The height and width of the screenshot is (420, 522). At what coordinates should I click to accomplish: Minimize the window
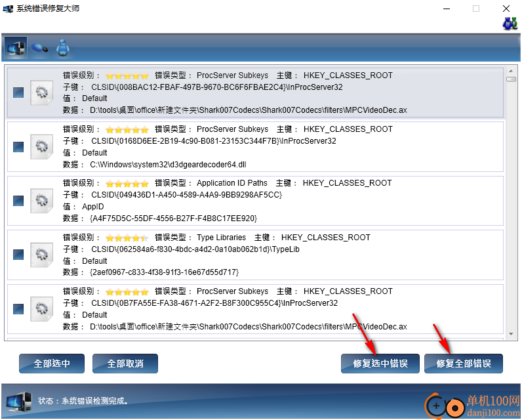point(447,9)
